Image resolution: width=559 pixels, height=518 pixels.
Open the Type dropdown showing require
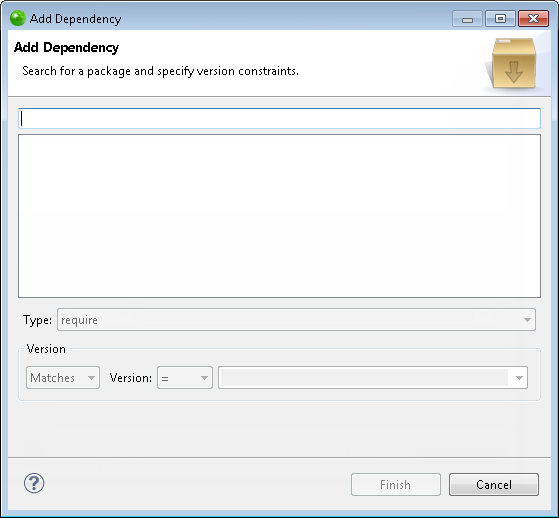296,319
